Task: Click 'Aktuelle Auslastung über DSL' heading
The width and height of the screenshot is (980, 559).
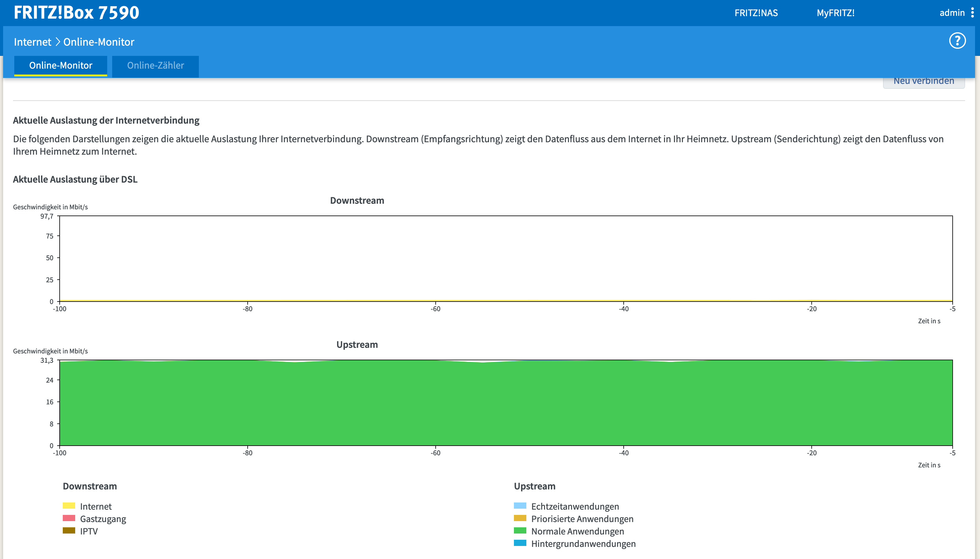Action: (x=75, y=180)
